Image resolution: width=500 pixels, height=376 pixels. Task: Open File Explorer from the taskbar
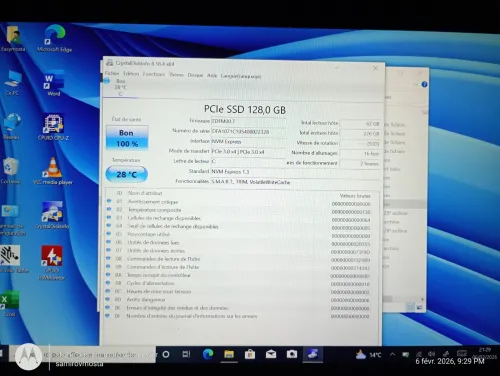point(229,354)
